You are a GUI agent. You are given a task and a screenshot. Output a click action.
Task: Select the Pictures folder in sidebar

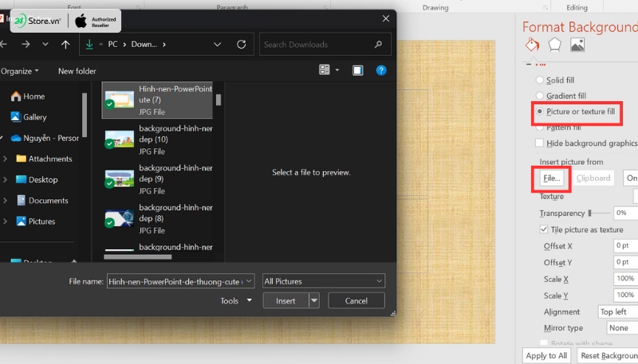point(35,221)
